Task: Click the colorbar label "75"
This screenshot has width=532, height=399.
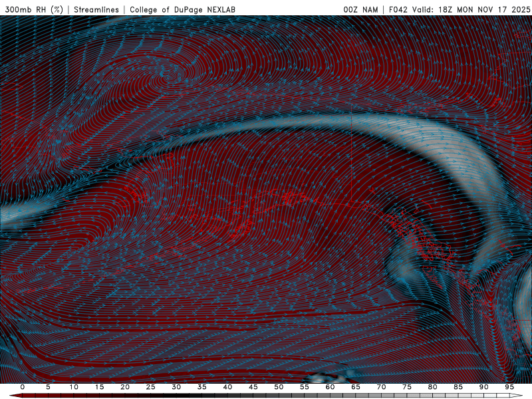Action: coord(407,387)
